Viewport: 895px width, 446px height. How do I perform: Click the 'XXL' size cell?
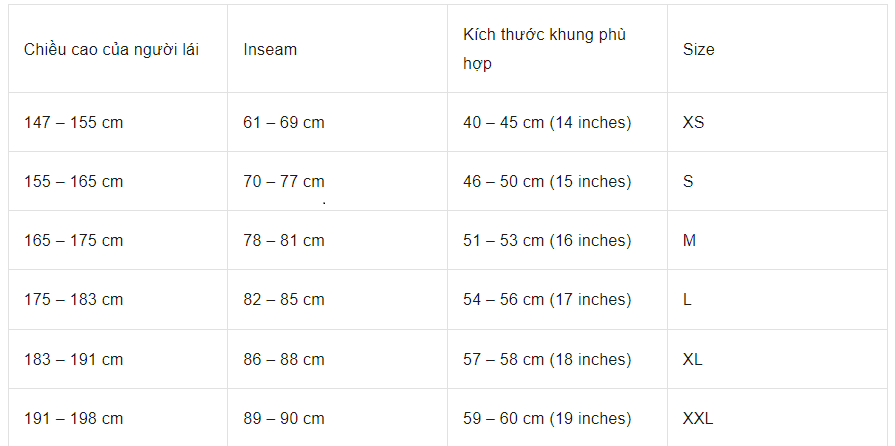698,418
